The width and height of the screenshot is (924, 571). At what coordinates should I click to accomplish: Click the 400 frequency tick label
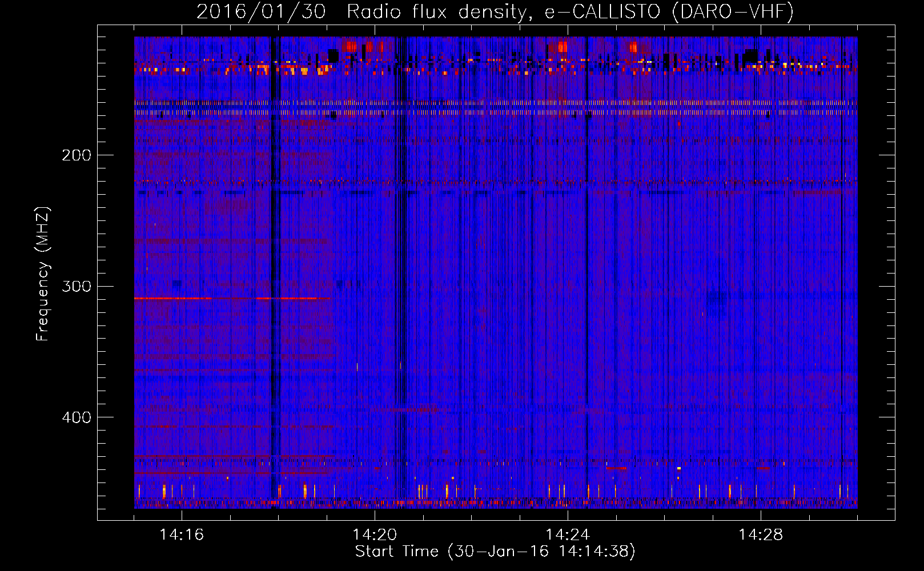click(77, 417)
